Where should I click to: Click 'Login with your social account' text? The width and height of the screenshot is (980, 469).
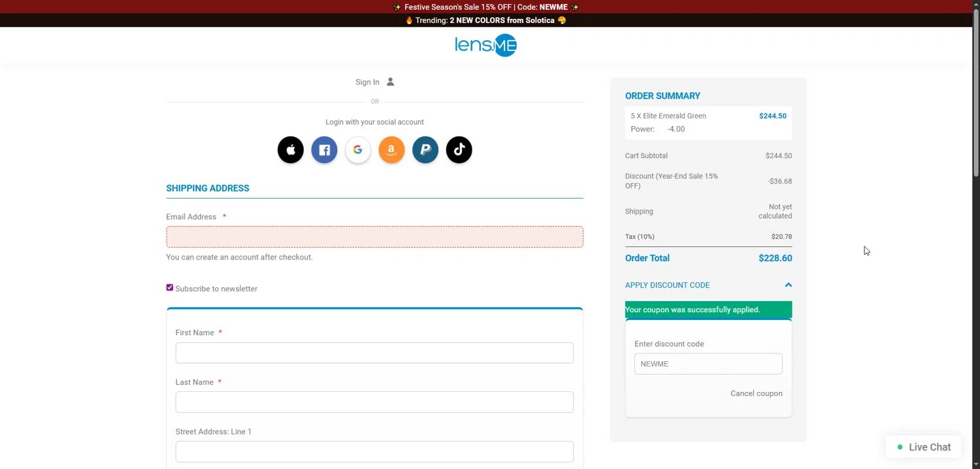(374, 122)
